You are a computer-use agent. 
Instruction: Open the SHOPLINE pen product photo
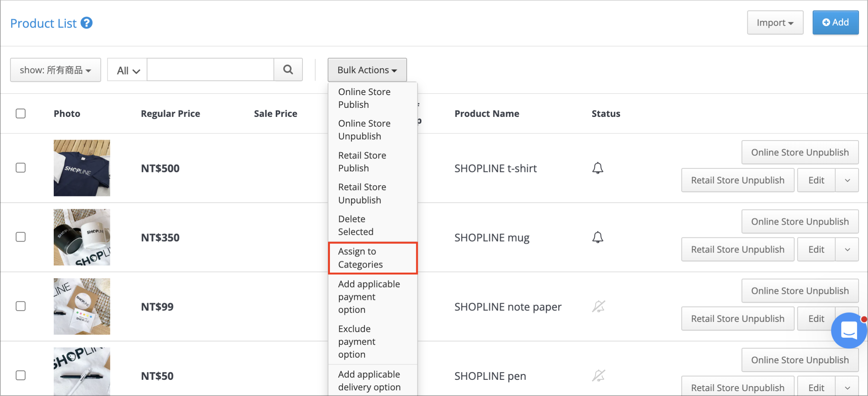[82, 371]
